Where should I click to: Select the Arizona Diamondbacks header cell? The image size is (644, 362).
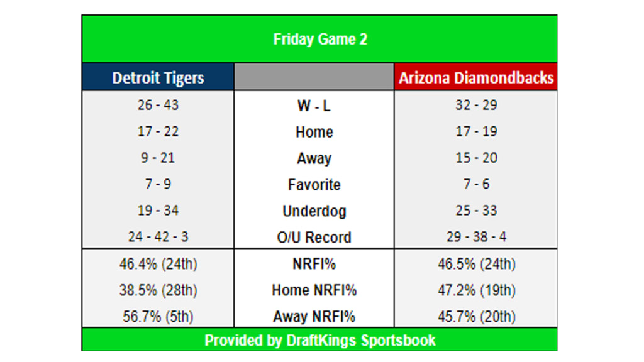[x=476, y=77]
